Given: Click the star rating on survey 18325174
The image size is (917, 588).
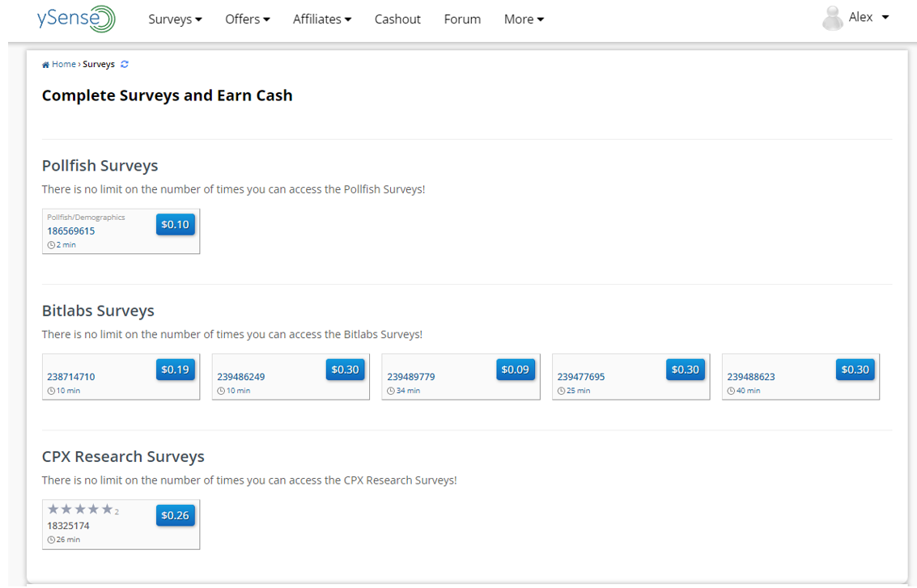Looking at the screenshot, I should coord(80,509).
